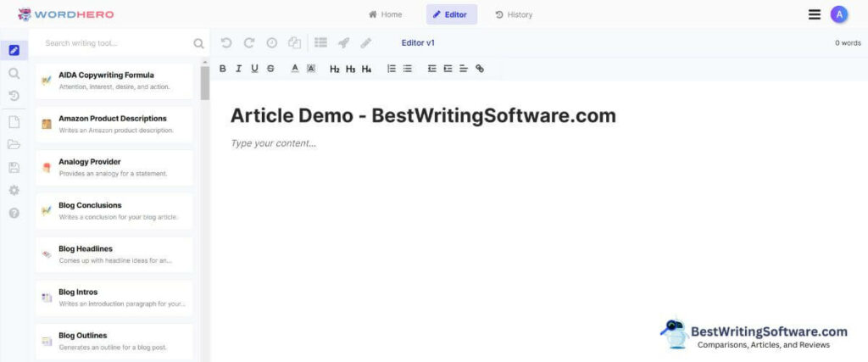The height and width of the screenshot is (362, 868).
Task: Open sidebar history clock icon
Action: coord(14,96)
